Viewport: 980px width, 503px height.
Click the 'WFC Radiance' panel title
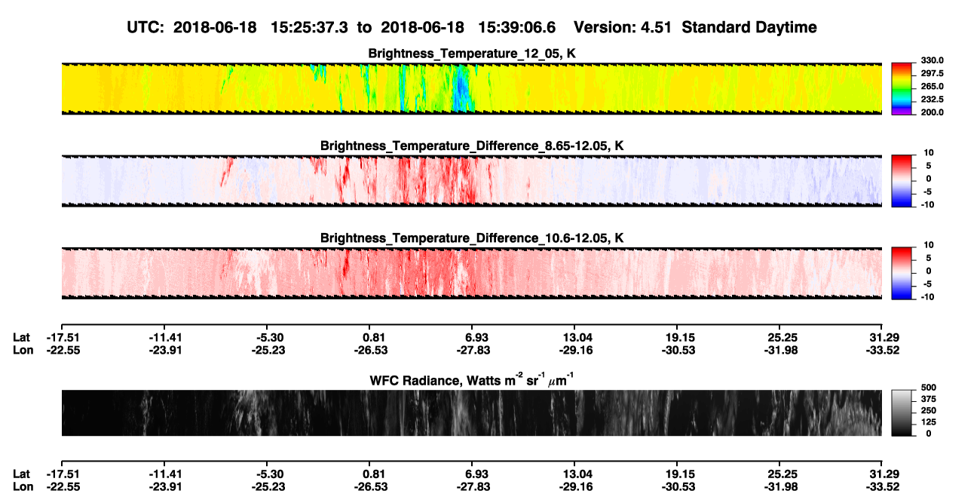pos(472,379)
